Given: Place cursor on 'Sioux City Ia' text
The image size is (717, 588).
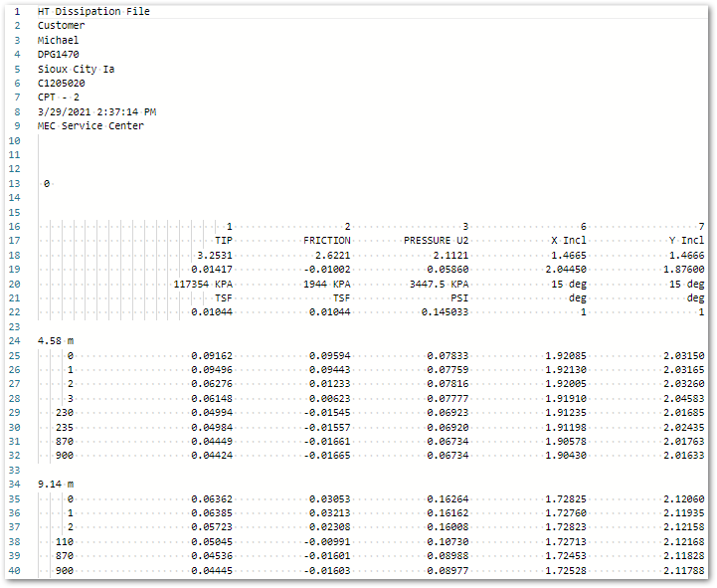Looking at the screenshot, I should pyautogui.click(x=76, y=69).
